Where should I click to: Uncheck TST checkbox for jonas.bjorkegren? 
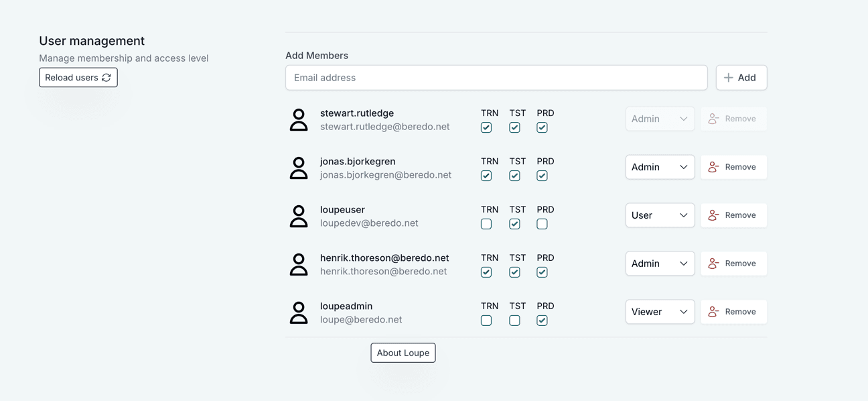[514, 176]
